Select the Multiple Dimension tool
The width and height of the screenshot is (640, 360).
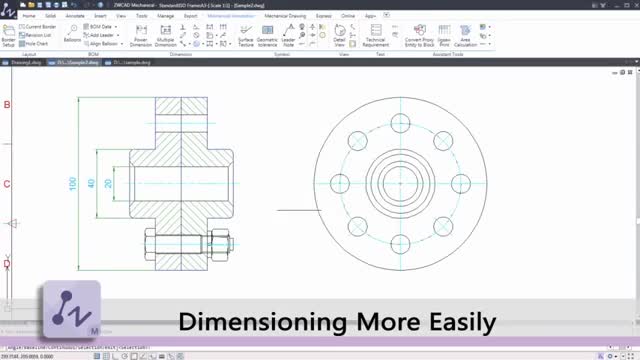coord(165,36)
